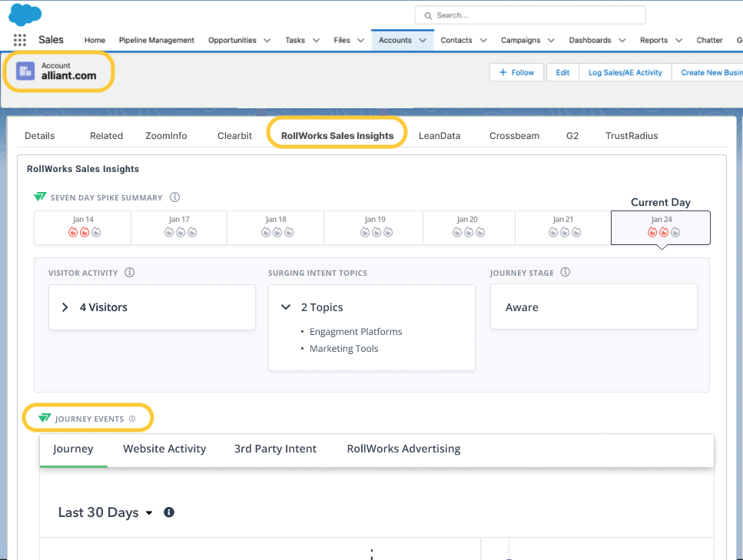Switch to the RollWorks Advertising tab
This screenshot has height=560, width=743.
(x=403, y=449)
